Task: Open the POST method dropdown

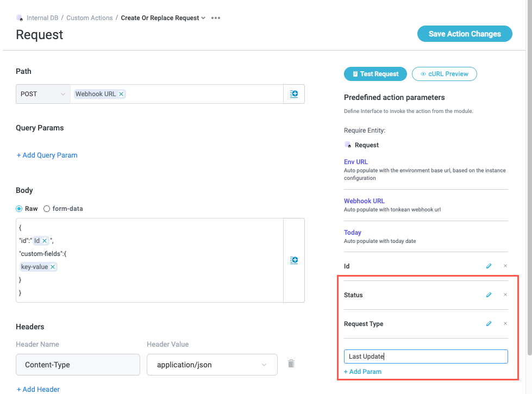Action: 43,94
